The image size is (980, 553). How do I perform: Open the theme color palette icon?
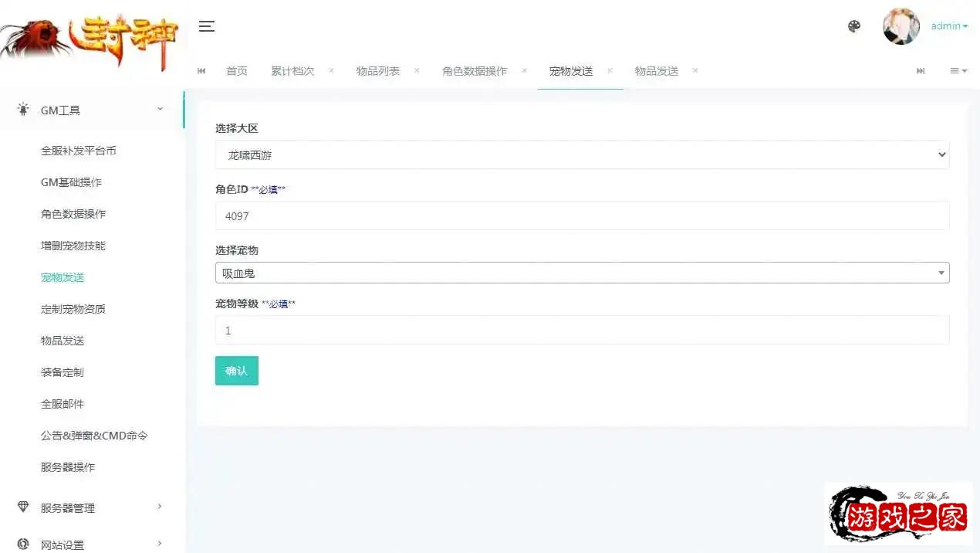point(853,26)
